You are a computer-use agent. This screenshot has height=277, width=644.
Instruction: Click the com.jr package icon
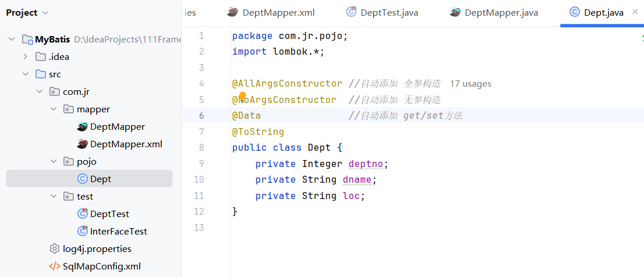pyautogui.click(x=55, y=91)
